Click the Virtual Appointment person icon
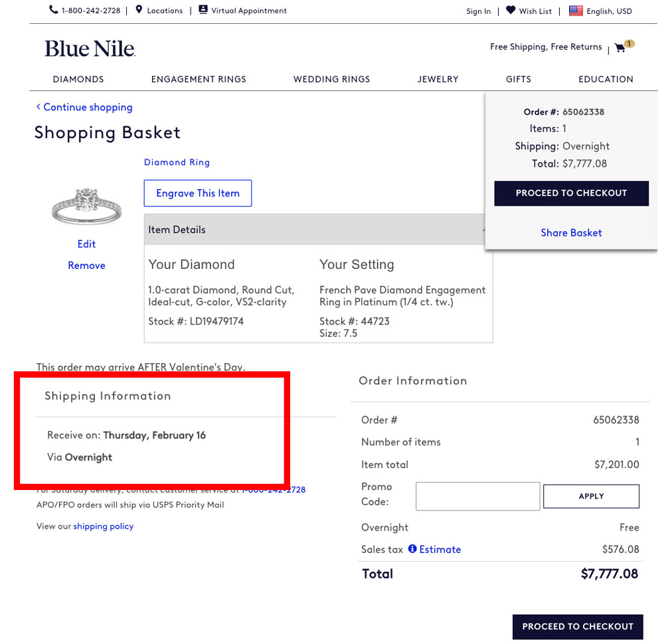Viewport: 664px width, 644px height. pos(203,10)
